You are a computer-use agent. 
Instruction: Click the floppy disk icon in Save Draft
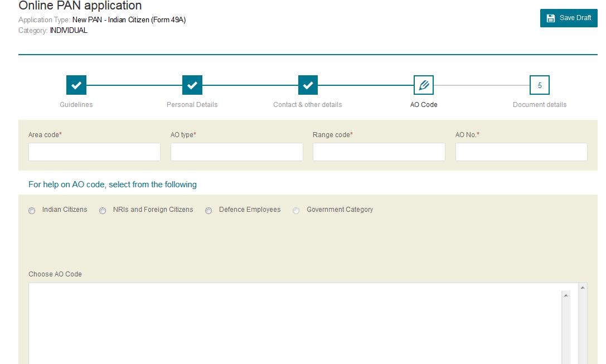pos(551,18)
